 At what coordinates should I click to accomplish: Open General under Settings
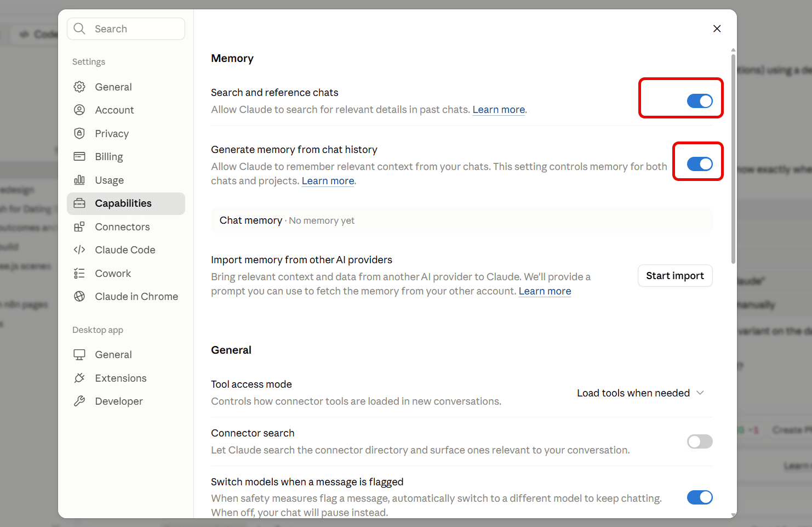126,87
